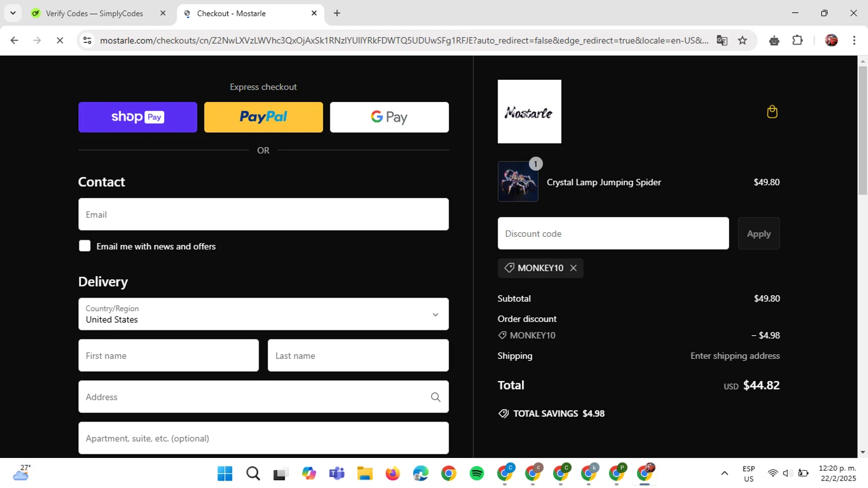The width and height of the screenshot is (868, 488).
Task: Go forward in browser history
Action: coord(37,41)
